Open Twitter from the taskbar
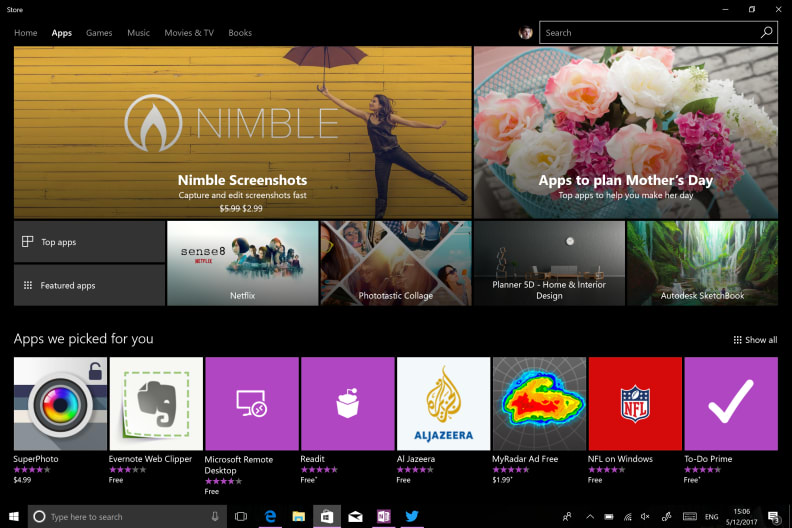 [x=412, y=516]
